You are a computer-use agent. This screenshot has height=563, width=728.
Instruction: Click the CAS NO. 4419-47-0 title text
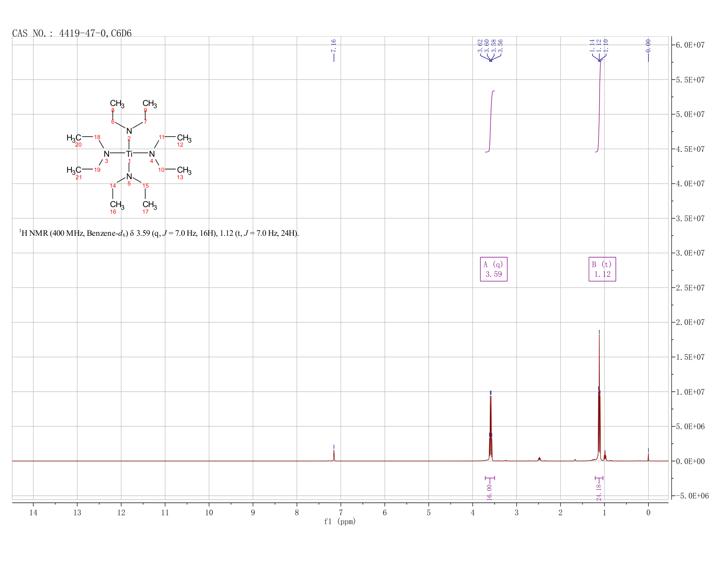[72, 34]
